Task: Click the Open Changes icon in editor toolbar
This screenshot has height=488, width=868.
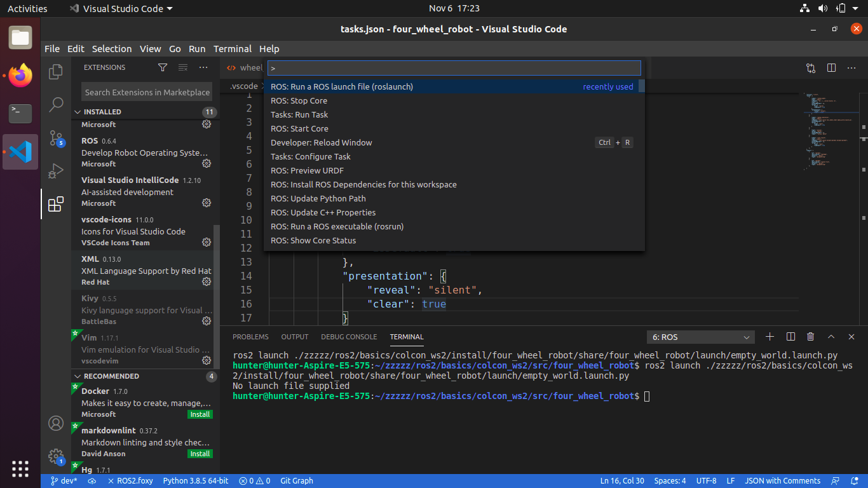Action: 811,68
